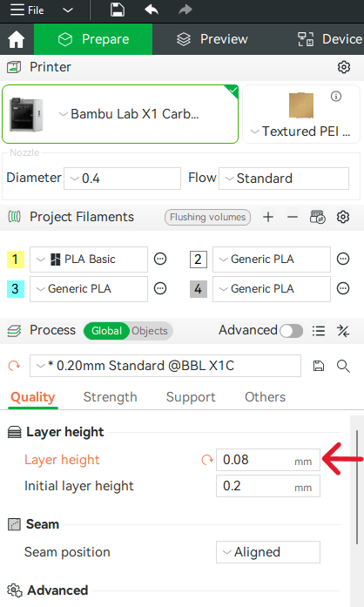Open the 0.20mm Standard preset dropdown
Viewport: 364px width, 607px height.
(x=165, y=366)
